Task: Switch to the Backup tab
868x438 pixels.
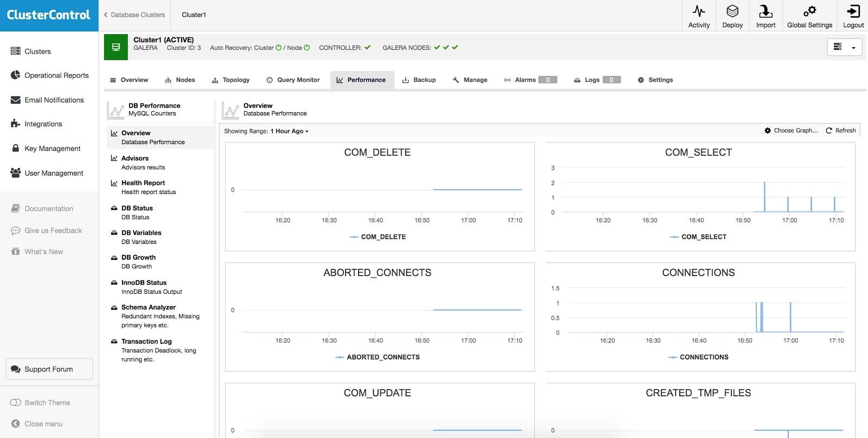Action: pyautogui.click(x=419, y=80)
